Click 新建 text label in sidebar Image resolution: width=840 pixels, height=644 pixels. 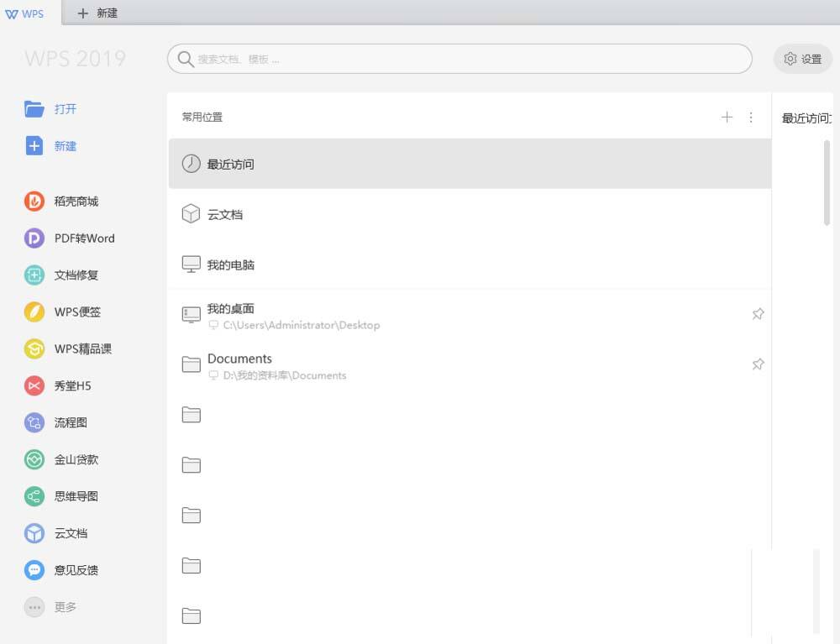pos(66,146)
